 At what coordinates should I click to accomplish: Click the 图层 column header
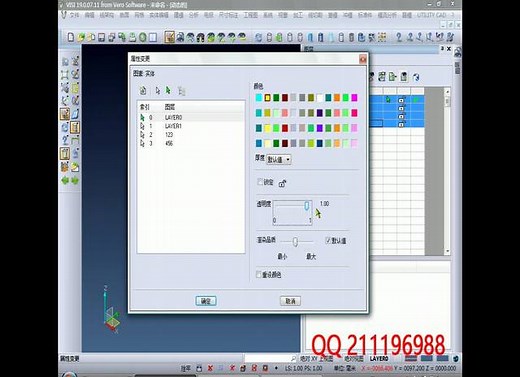point(170,107)
